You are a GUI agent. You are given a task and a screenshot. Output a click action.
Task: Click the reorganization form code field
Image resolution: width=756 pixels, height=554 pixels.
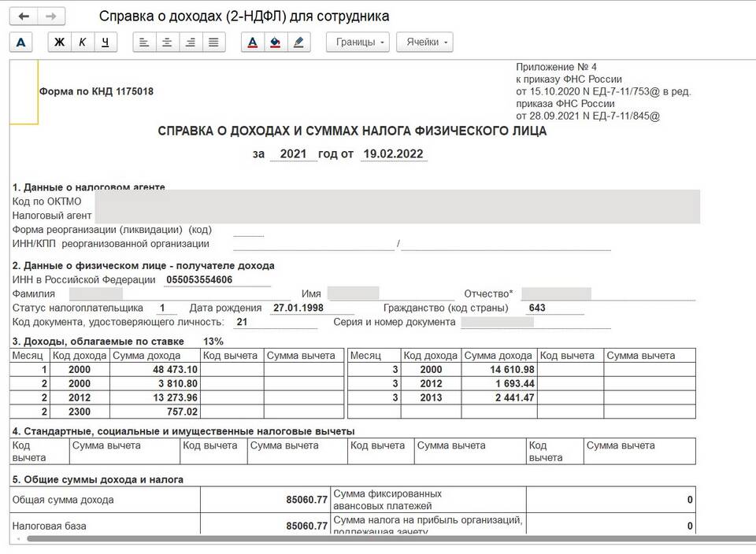point(248,231)
